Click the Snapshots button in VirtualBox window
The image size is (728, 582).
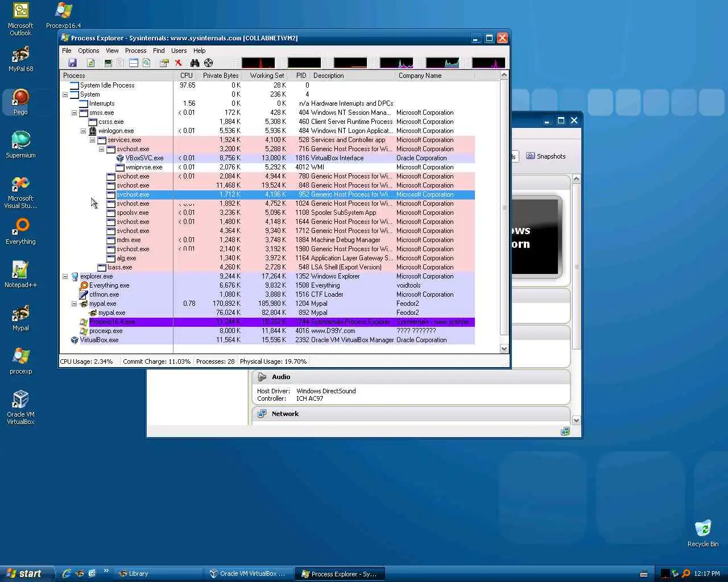(x=546, y=156)
